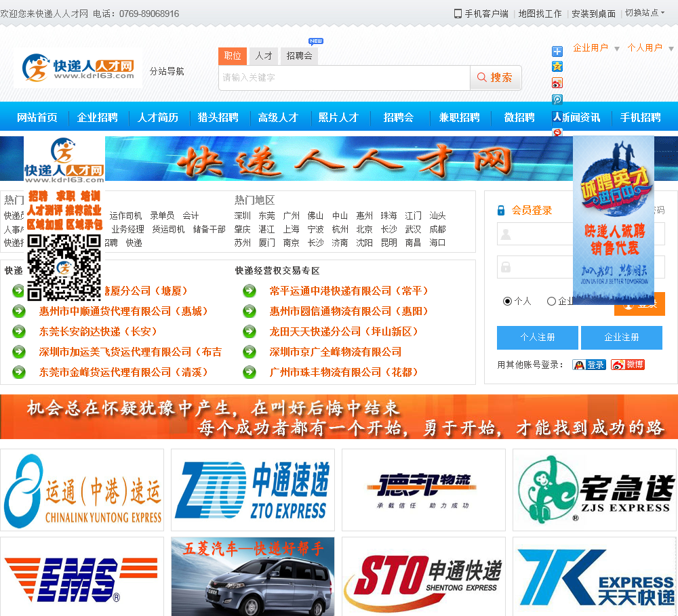Image resolution: width=678 pixels, height=616 pixels.
Task: Click the QR code in floating ad
Action: pyautogui.click(x=64, y=267)
